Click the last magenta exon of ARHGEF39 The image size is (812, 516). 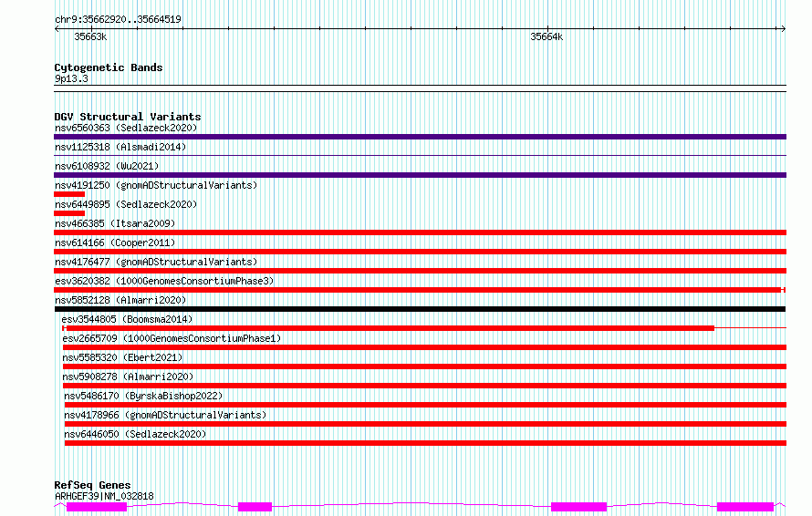[x=745, y=507]
